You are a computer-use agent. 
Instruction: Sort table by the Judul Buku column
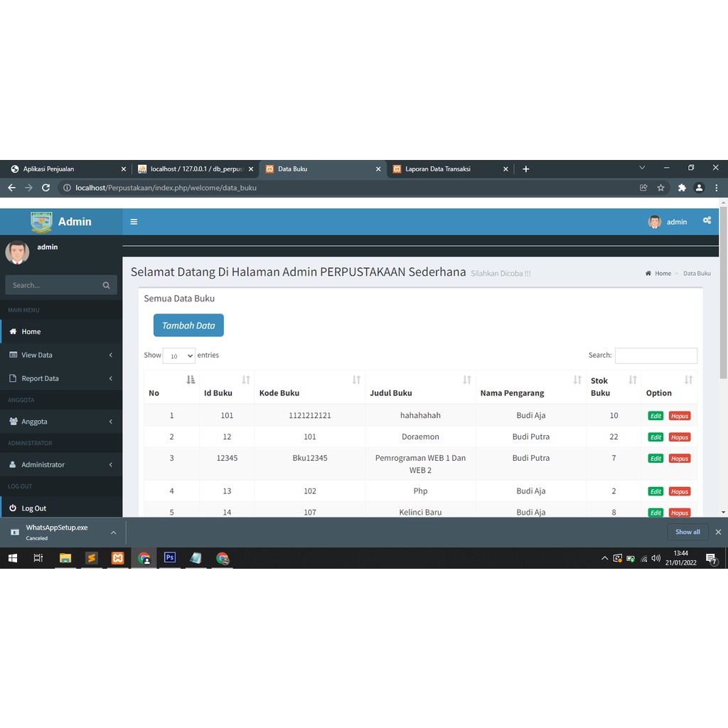click(420, 387)
